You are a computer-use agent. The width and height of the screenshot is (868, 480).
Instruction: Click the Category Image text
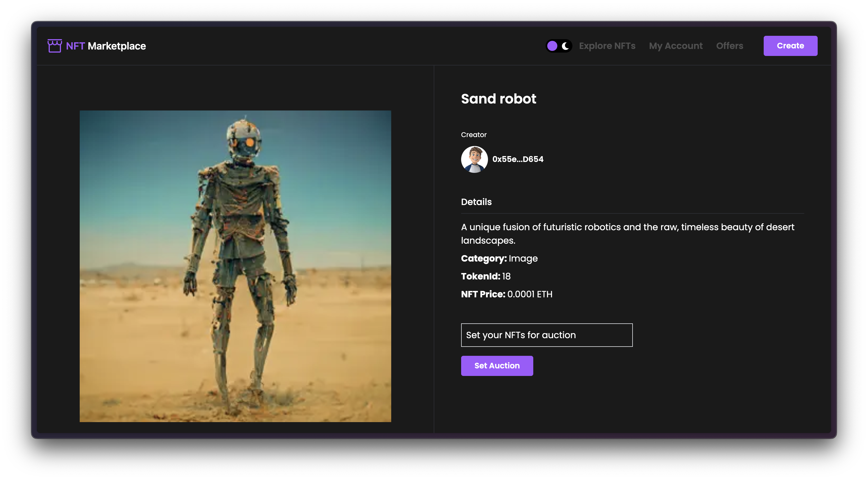(499, 258)
